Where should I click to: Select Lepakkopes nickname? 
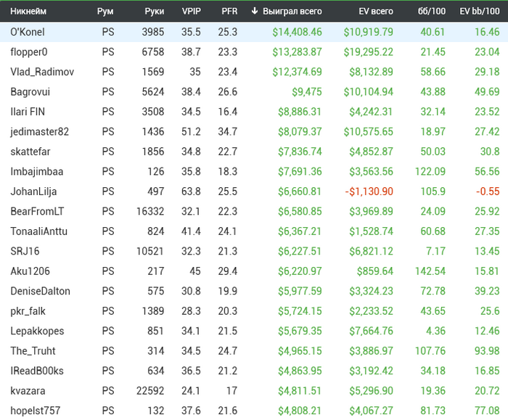tap(37, 332)
